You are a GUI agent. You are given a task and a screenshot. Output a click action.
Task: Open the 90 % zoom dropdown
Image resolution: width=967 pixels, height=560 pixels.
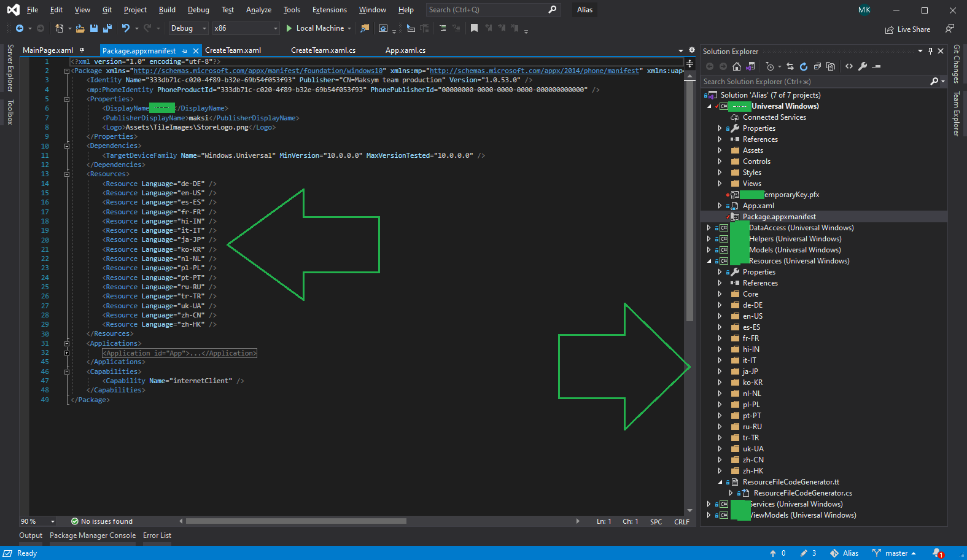38,521
